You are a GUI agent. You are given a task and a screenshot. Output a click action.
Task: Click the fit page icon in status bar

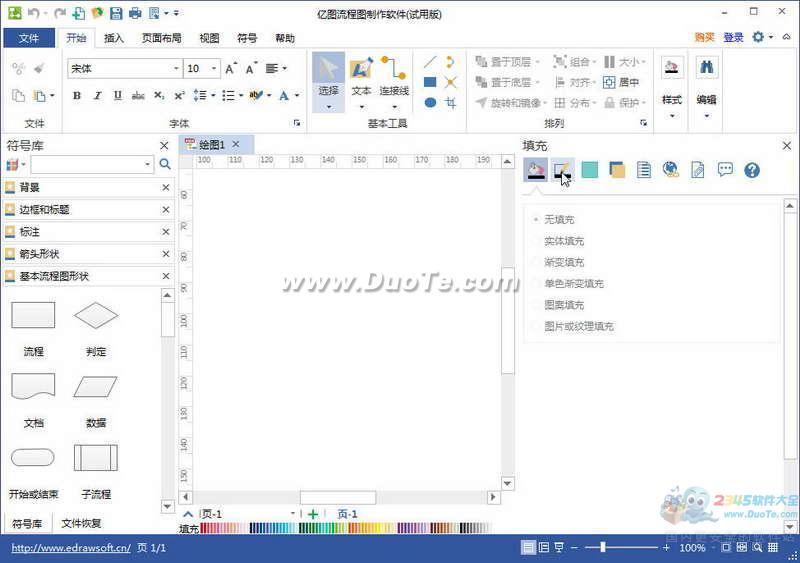[x=726, y=548]
